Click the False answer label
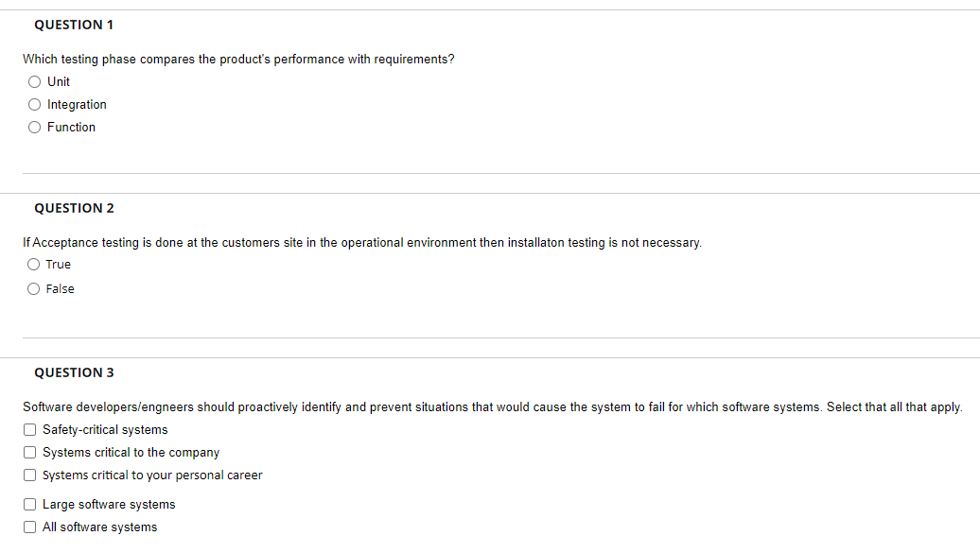Viewport: 980px width, 553px height. [59, 288]
